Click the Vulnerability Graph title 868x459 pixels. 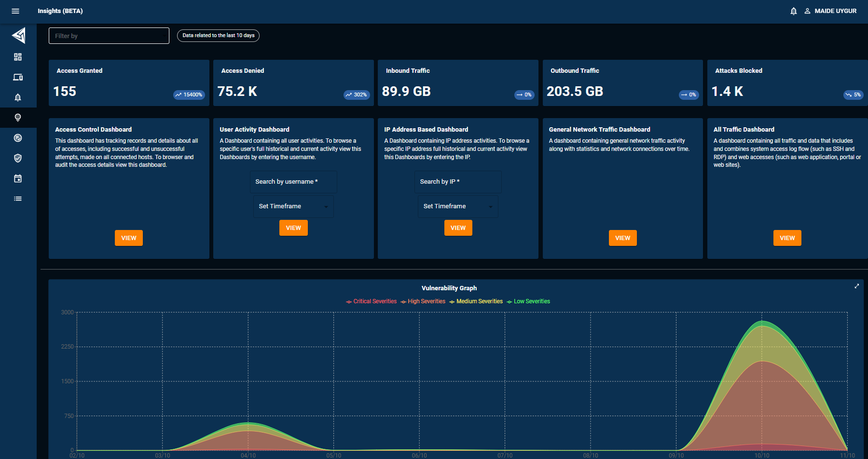click(x=449, y=288)
